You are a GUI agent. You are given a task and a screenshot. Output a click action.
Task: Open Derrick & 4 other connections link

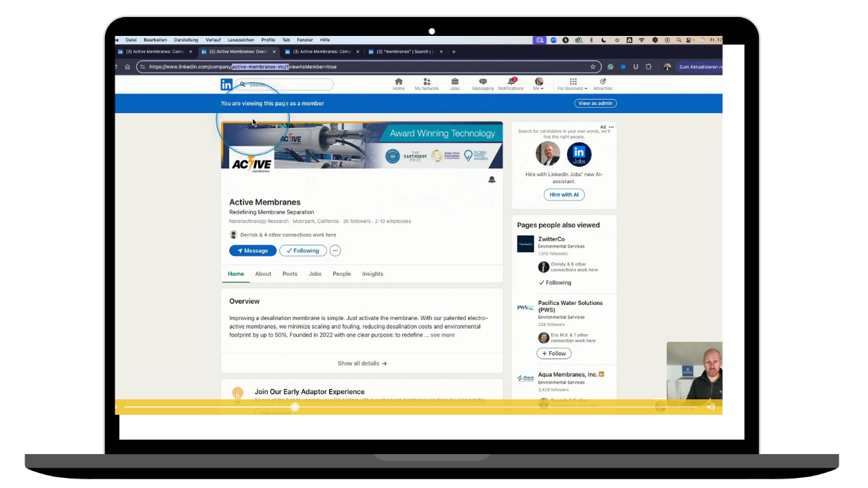[x=288, y=235]
